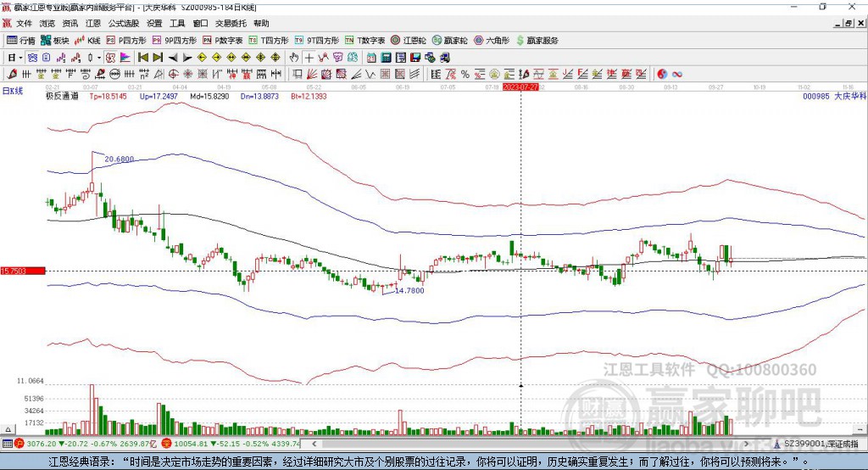Jump to first bar with skip-start icon
This screenshot has height=470, width=868.
click(142, 58)
